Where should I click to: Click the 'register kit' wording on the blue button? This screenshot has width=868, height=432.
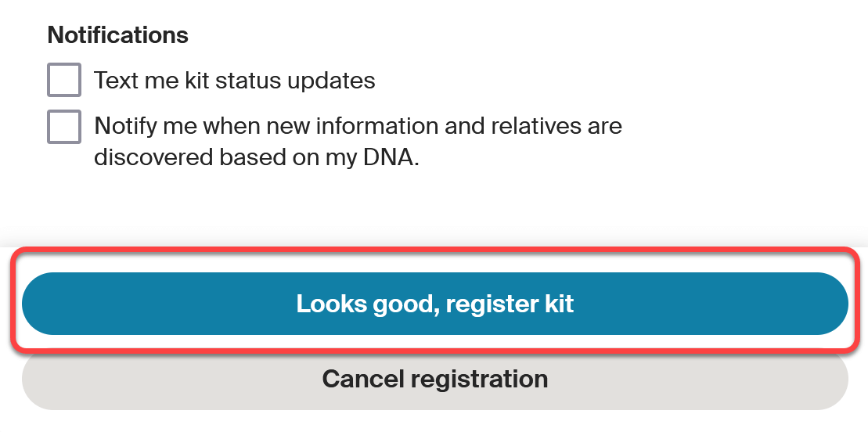(x=510, y=304)
